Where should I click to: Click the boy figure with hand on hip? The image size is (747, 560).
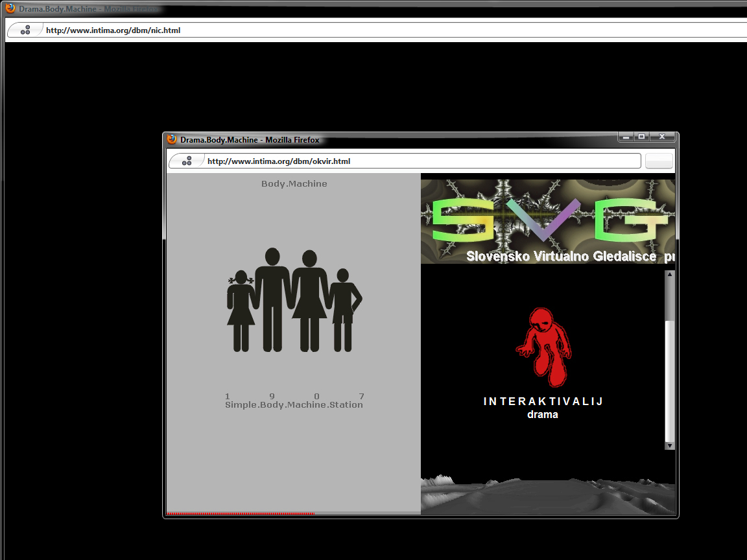point(343,309)
